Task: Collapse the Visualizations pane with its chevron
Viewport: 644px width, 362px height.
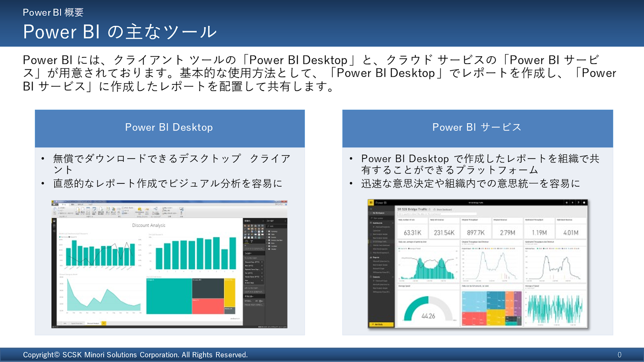Action: point(263,221)
